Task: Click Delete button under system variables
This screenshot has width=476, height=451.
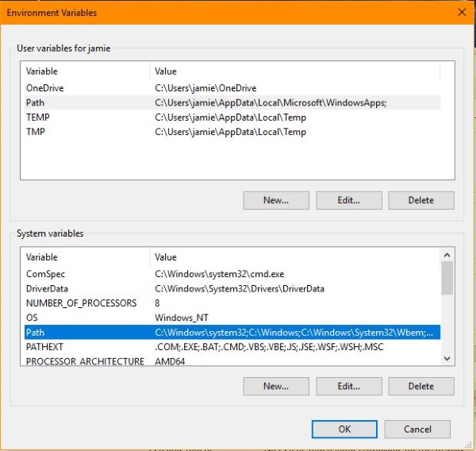Action: [x=421, y=386]
